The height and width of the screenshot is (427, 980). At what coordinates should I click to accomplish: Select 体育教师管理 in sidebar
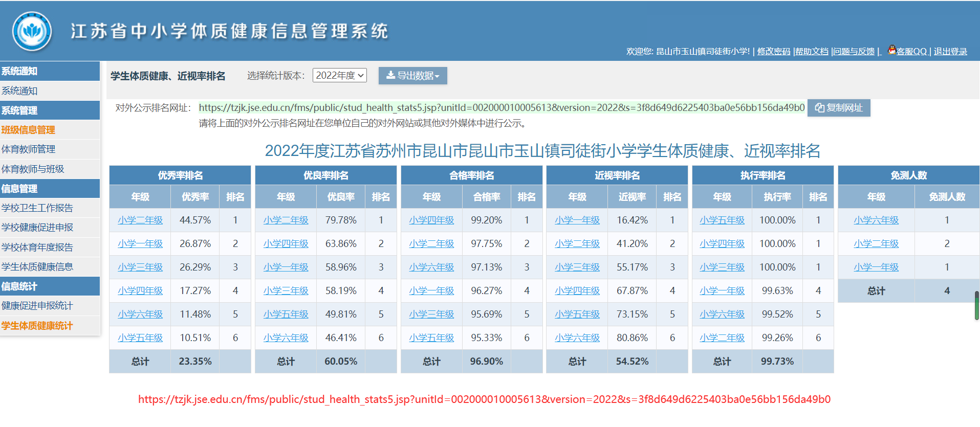point(50,149)
